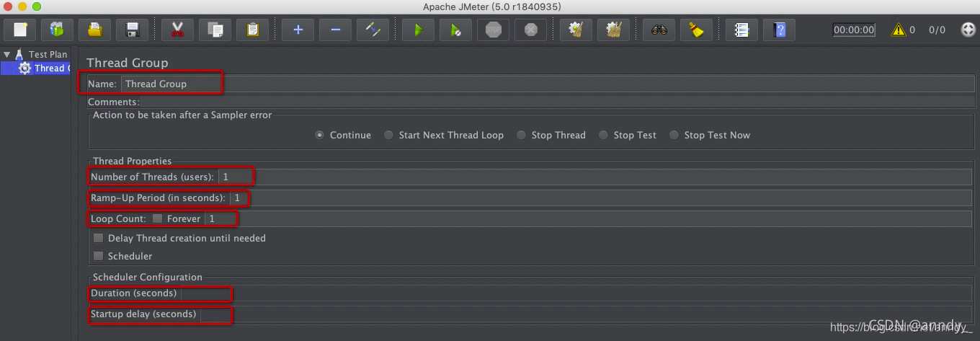Click the Shutdown threads icon
This screenshot has width=980, height=341.
tap(530, 30)
